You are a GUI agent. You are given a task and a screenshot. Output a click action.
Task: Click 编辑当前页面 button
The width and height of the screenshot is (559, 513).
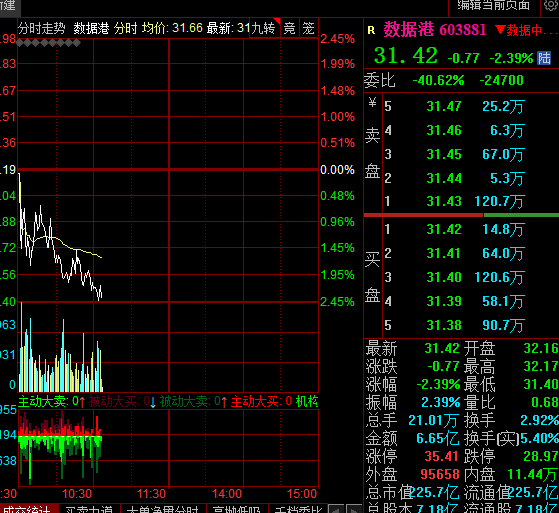(x=494, y=5)
